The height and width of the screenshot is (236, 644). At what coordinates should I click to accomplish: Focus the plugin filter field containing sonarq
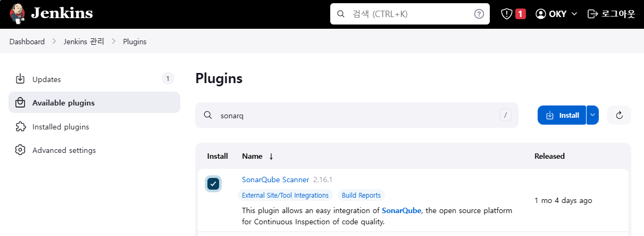pos(357,115)
